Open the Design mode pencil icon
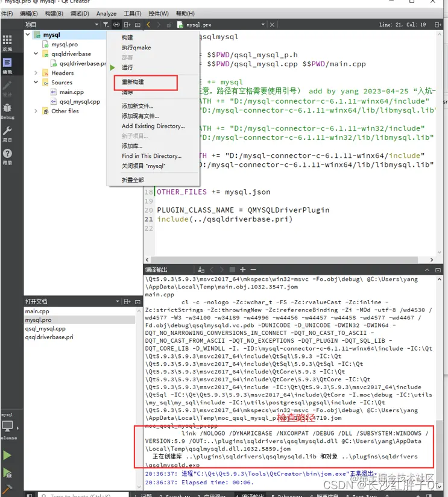Screen dimensions: 448x497 tap(7, 88)
